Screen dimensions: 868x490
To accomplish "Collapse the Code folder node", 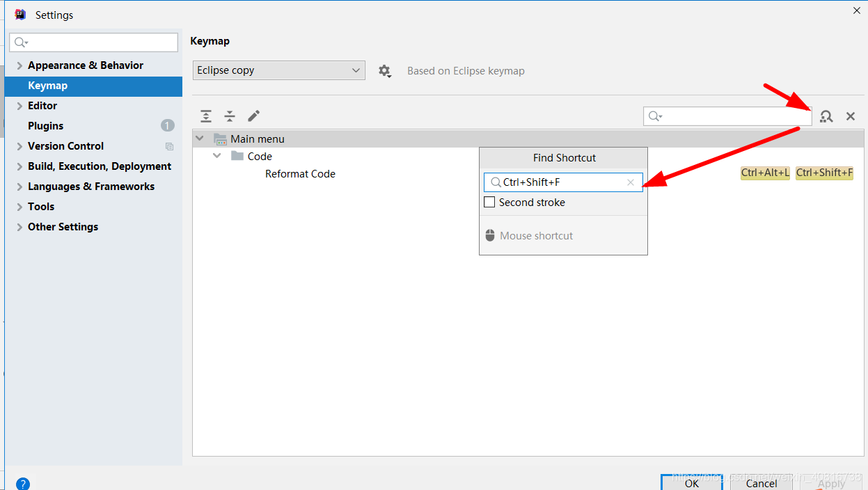I will 216,156.
